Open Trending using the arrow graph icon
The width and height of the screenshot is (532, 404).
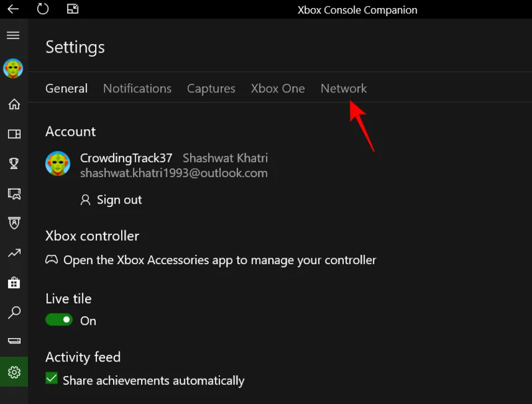point(13,253)
